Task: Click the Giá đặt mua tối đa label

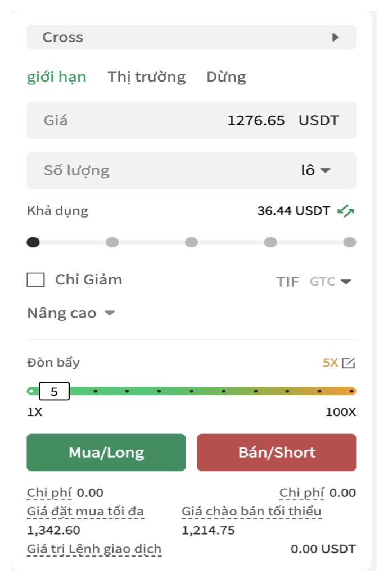Action: click(85, 512)
